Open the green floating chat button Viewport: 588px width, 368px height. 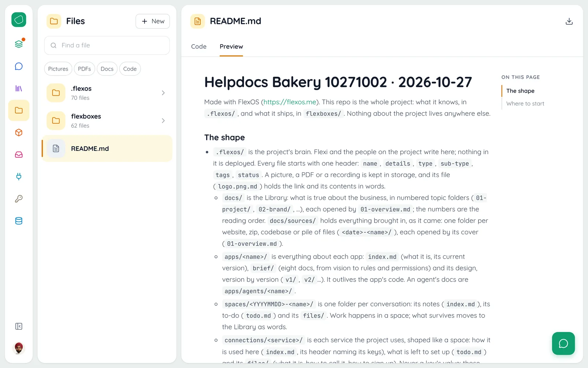[563, 343]
